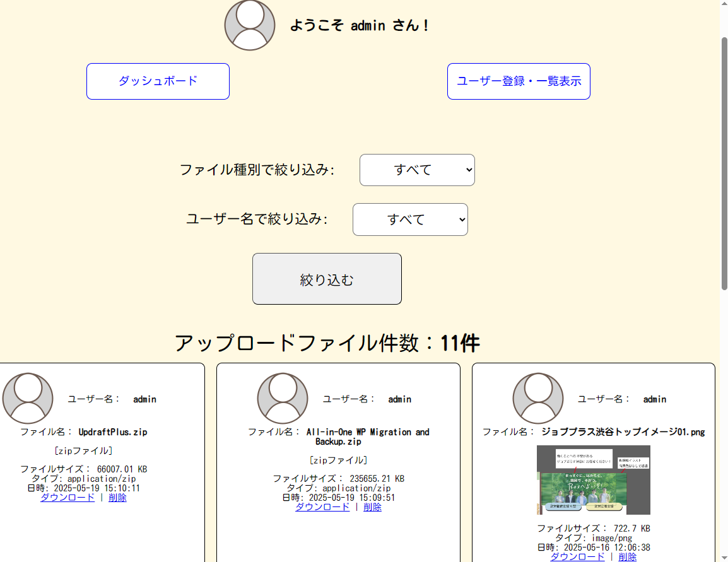Click the file name All-in-One WP Migration and Backup.zip
The height and width of the screenshot is (562, 728).
pos(368,436)
